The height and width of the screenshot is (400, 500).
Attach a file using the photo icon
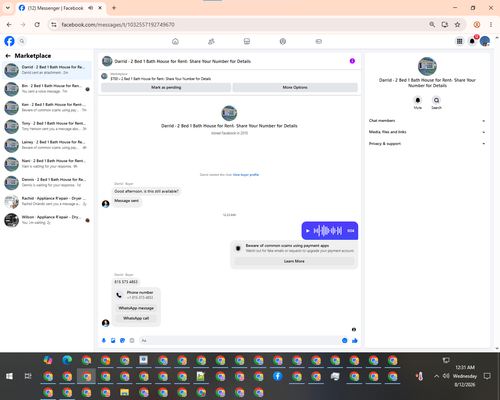[113, 340]
